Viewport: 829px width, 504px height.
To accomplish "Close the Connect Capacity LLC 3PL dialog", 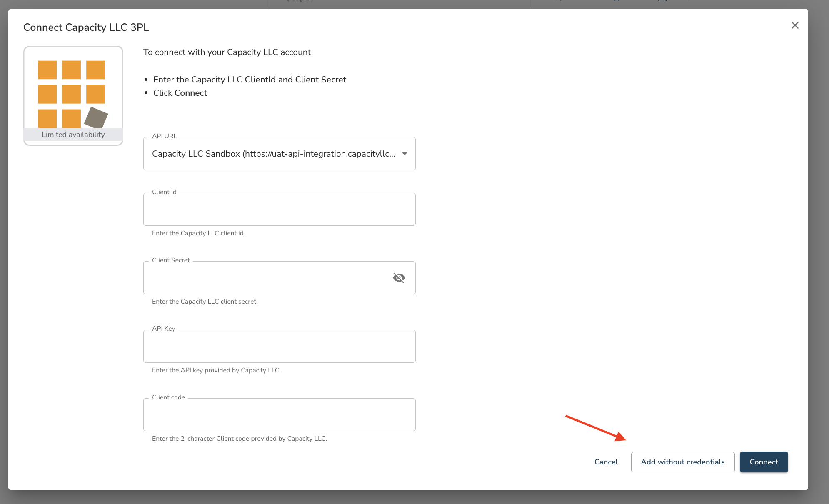I will tap(795, 25).
